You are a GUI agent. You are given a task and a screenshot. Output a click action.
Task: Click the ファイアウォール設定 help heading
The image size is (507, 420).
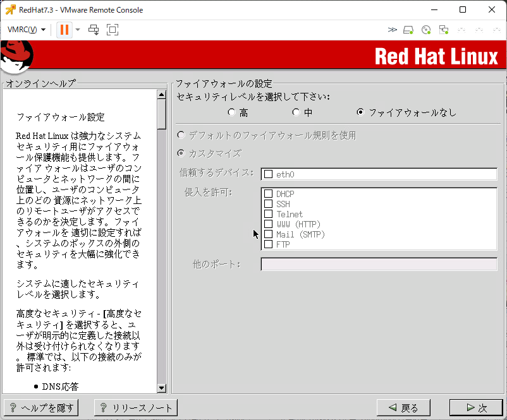coord(61,117)
